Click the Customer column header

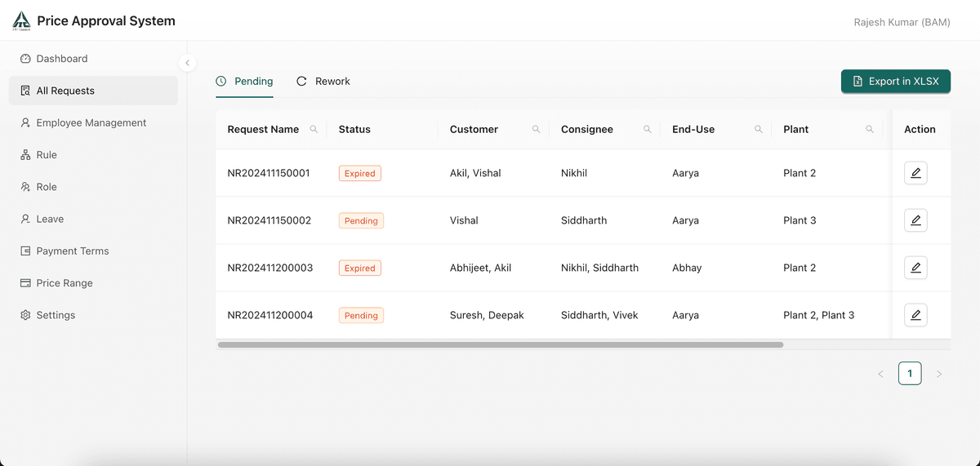pyautogui.click(x=474, y=129)
